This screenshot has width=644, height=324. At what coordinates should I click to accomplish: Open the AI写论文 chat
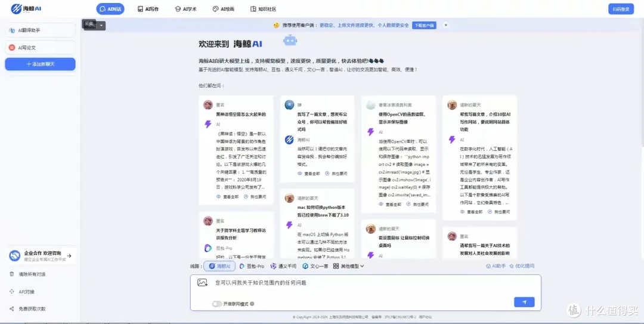coord(41,48)
